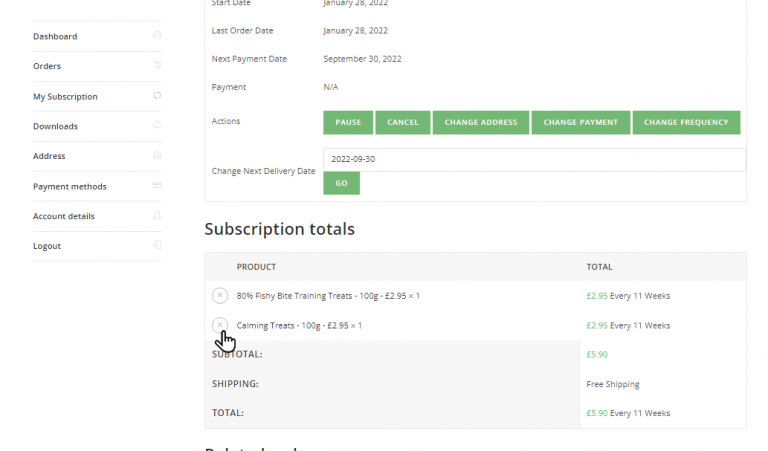This screenshot has width=768, height=451.
Task: Remove 80% Fishy Bite Training Treats item
Action: point(220,296)
